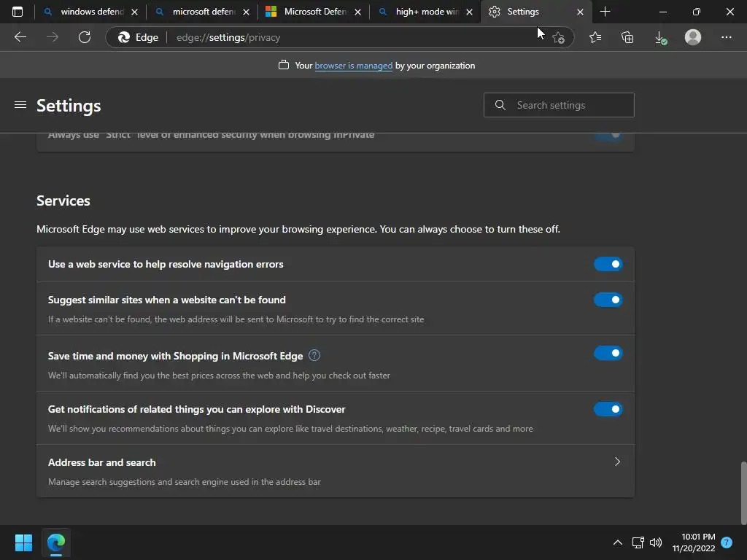This screenshot has height=560, width=747.
Task: Click the 'Services' section heading
Action: point(63,201)
